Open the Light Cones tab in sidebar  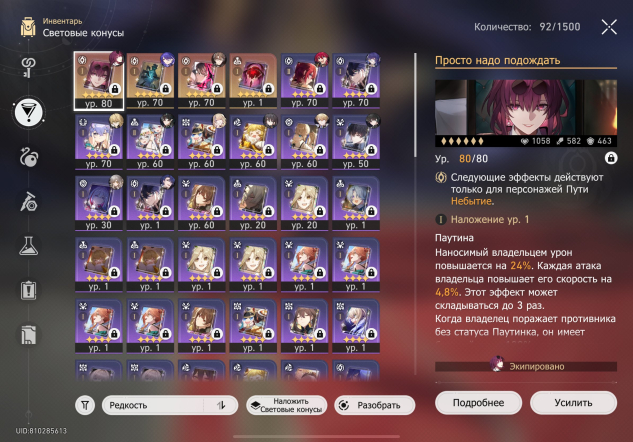click(x=29, y=112)
